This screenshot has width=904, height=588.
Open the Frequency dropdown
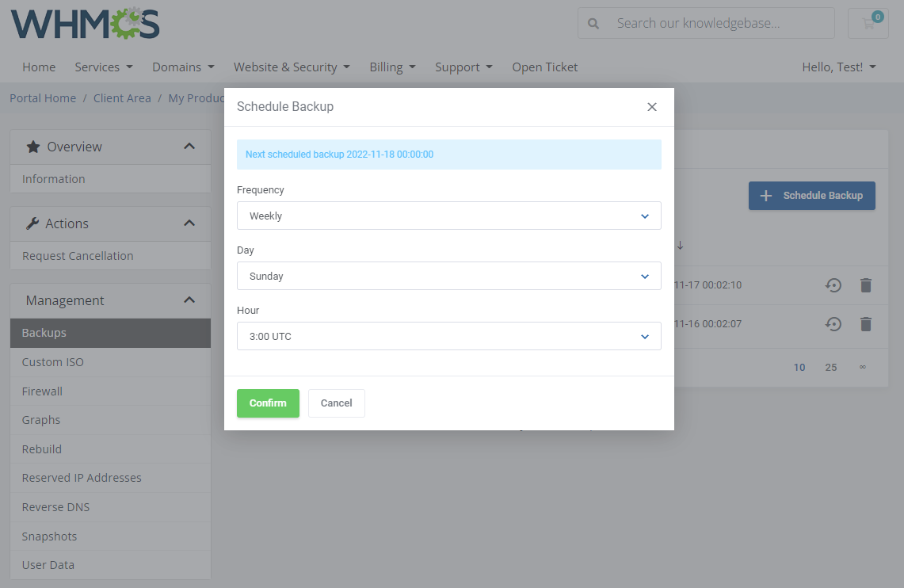449,216
